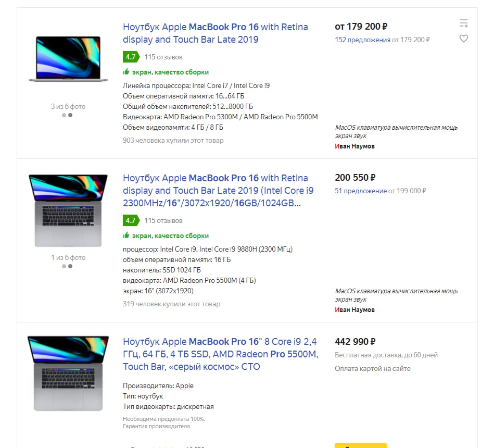The image size is (481, 448).
Task: View 152 предложения offers link
Action: coord(362,40)
